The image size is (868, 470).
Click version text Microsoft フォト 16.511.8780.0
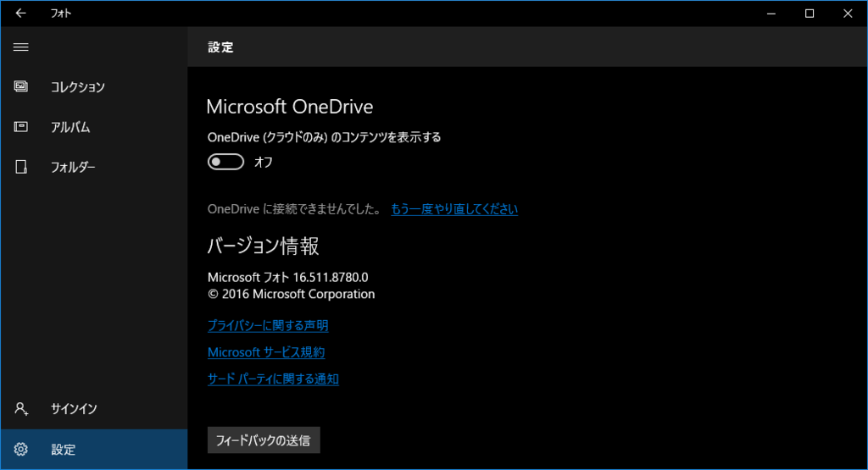[x=288, y=277]
